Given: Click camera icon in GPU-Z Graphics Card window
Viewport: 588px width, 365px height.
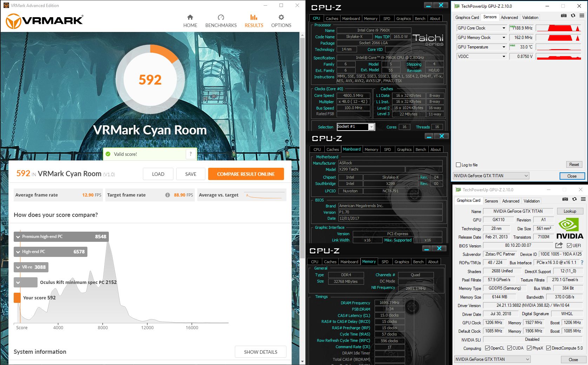Looking at the screenshot, I should pos(565,199).
